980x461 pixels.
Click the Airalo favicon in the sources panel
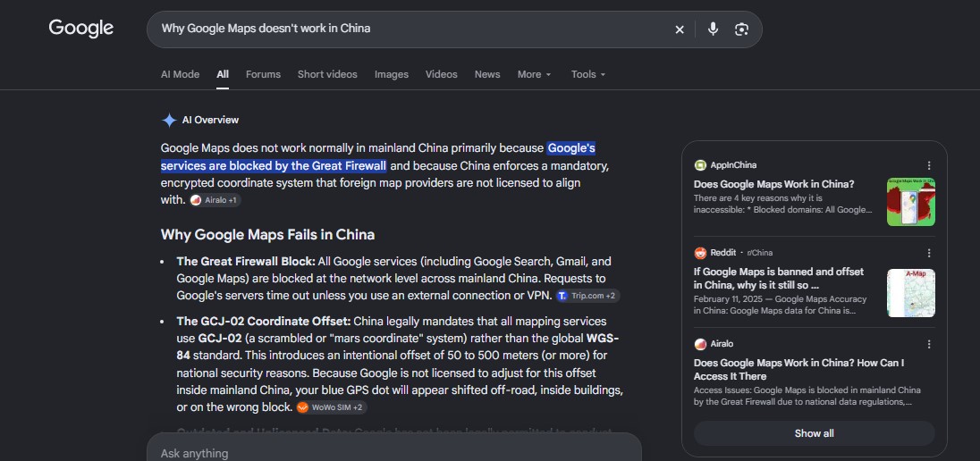pyautogui.click(x=700, y=344)
